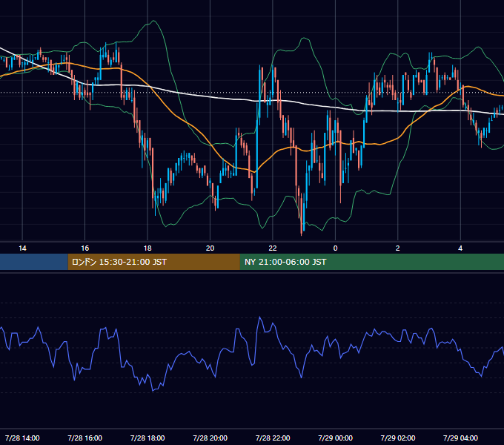Click the blue session bar before ロンドン
504x445 pixels.
coord(34,262)
